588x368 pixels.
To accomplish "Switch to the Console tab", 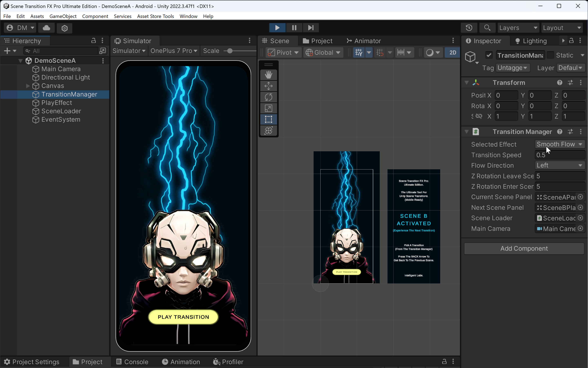I will 132,362.
